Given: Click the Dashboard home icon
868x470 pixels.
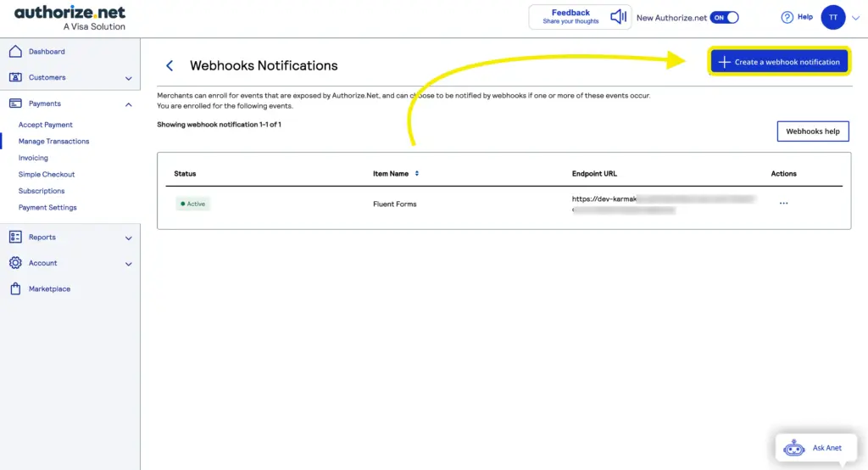Looking at the screenshot, I should tap(15, 51).
